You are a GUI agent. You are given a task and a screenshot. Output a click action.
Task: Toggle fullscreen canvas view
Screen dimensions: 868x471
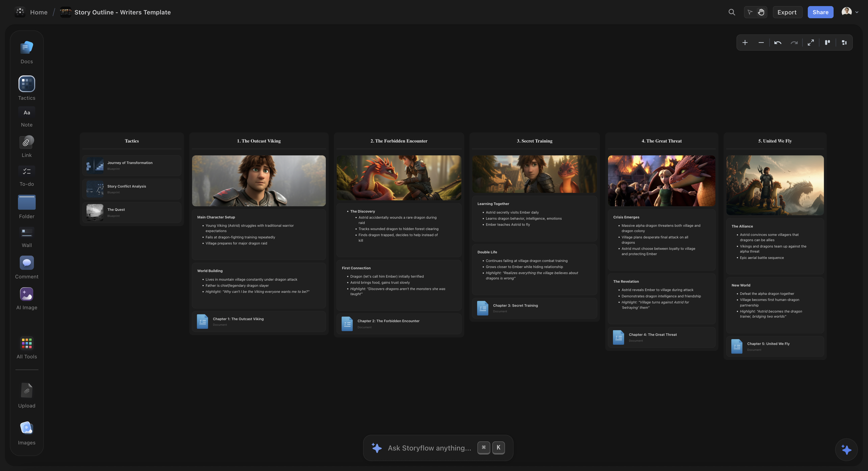(x=811, y=43)
